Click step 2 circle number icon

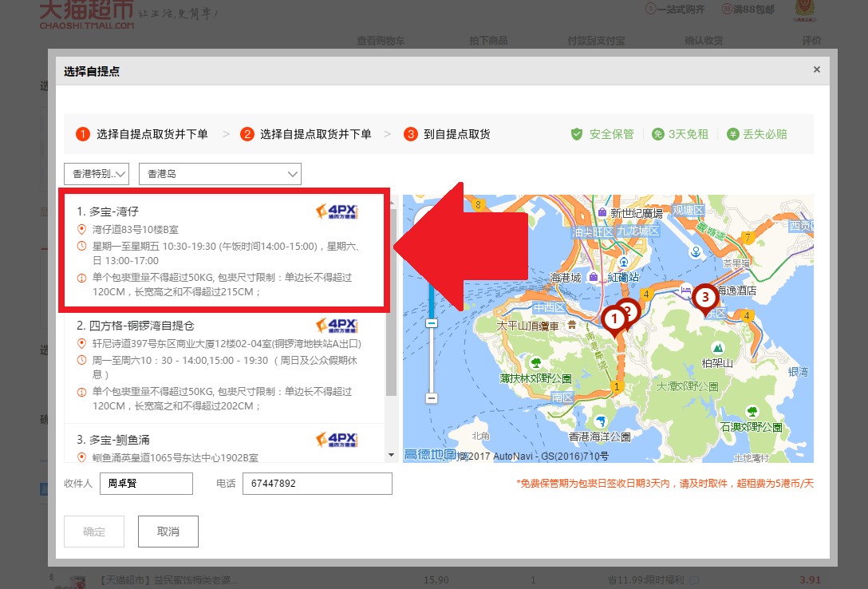[247, 134]
